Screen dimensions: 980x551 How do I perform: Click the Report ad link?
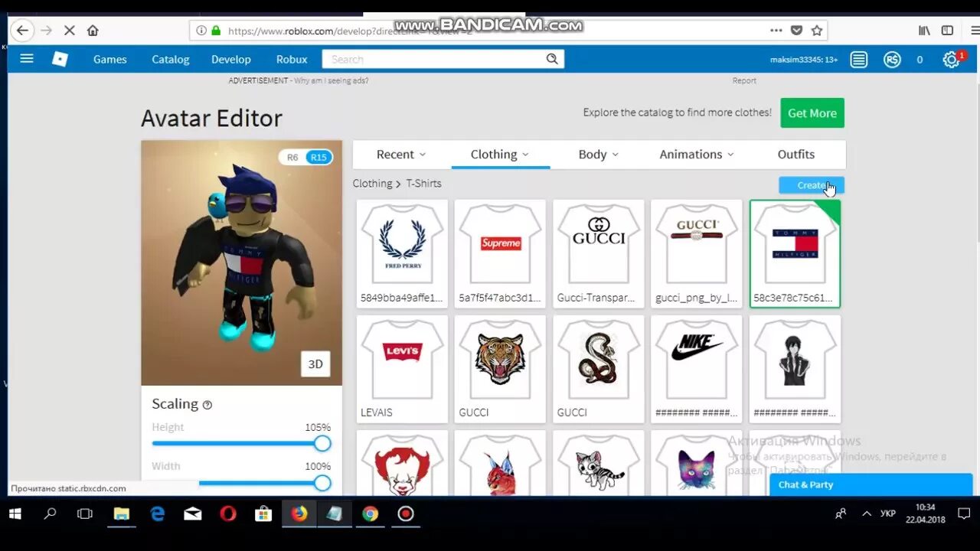coord(744,80)
